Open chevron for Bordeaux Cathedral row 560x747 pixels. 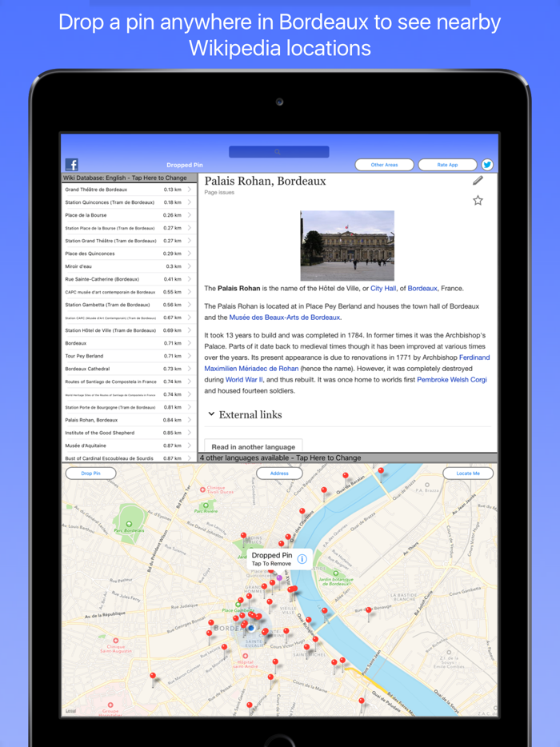click(190, 369)
